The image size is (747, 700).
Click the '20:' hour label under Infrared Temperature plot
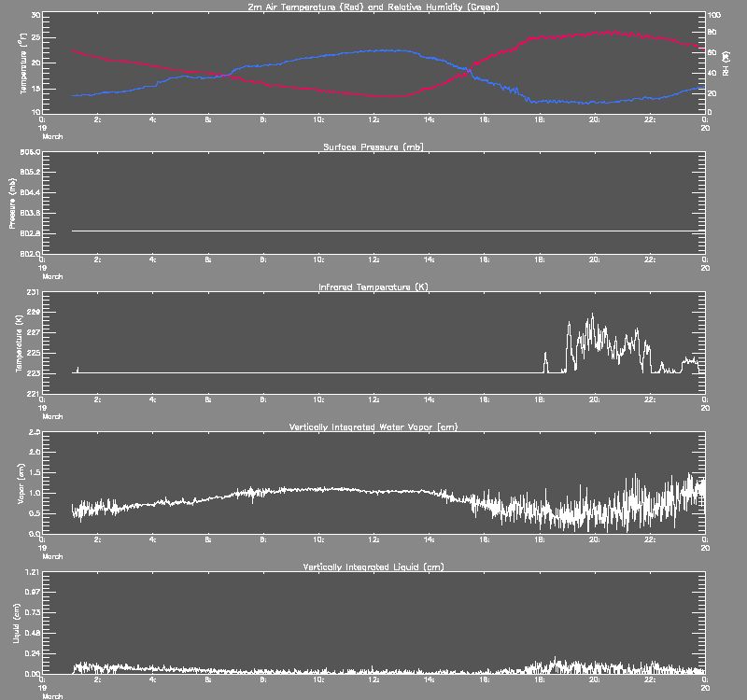[x=594, y=399]
